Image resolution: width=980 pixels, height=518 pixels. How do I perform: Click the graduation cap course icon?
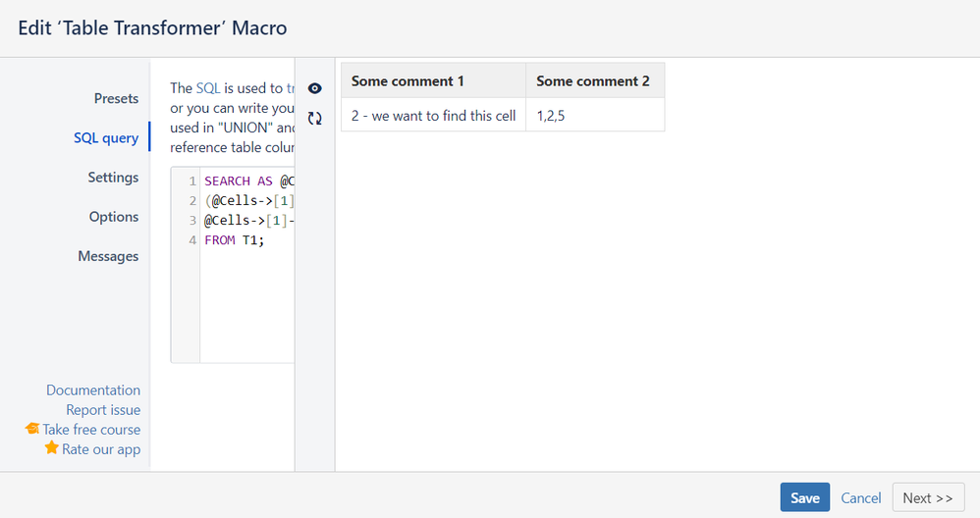click(x=31, y=428)
